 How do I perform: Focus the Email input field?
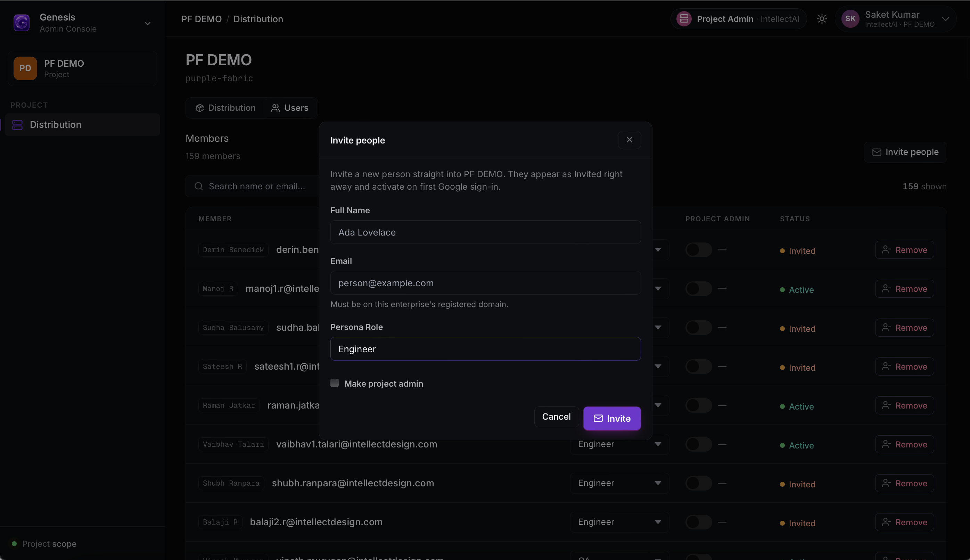click(x=485, y=283)
